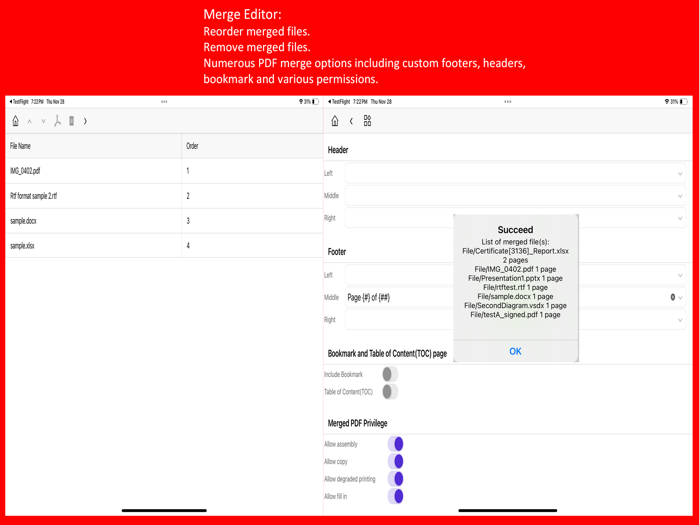Tap the home icon in left pane
Viewport: 700px width, 525px height.
pyautogui.click(x=16, y=121)
